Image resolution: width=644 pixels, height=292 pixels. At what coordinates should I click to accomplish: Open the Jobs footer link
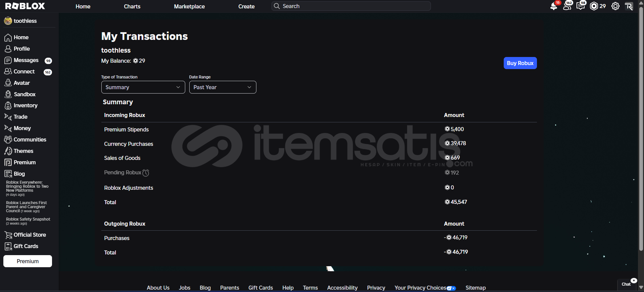coord(185,288)
